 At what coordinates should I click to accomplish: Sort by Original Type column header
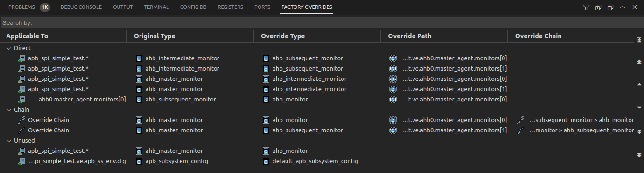[x=154, y=36]
